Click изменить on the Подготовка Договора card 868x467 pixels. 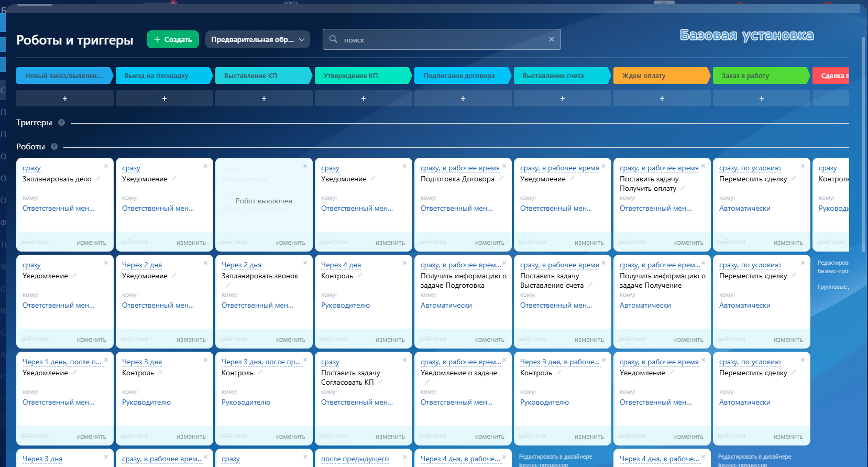coord(489,243)
